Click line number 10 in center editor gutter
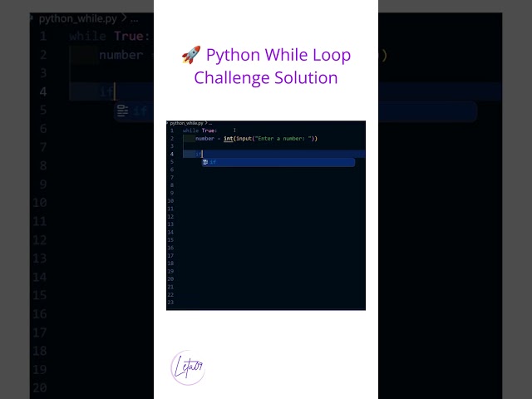The width and height of the screenshot is (532, 399). tap(170, 201)
